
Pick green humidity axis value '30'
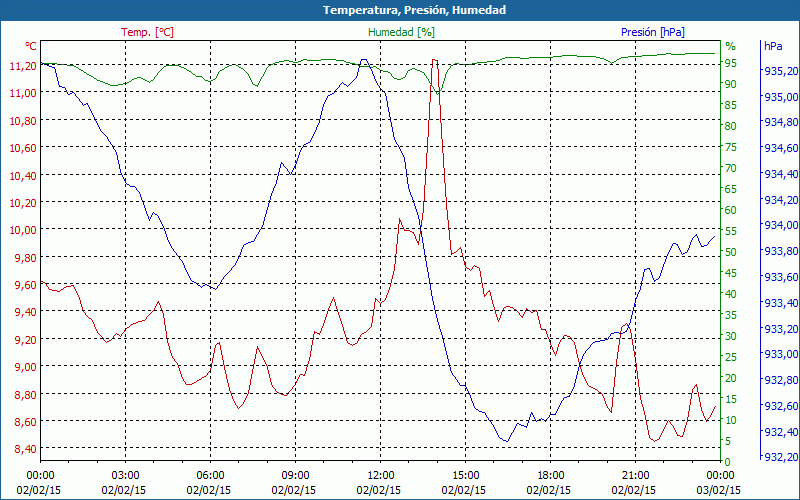731,336
